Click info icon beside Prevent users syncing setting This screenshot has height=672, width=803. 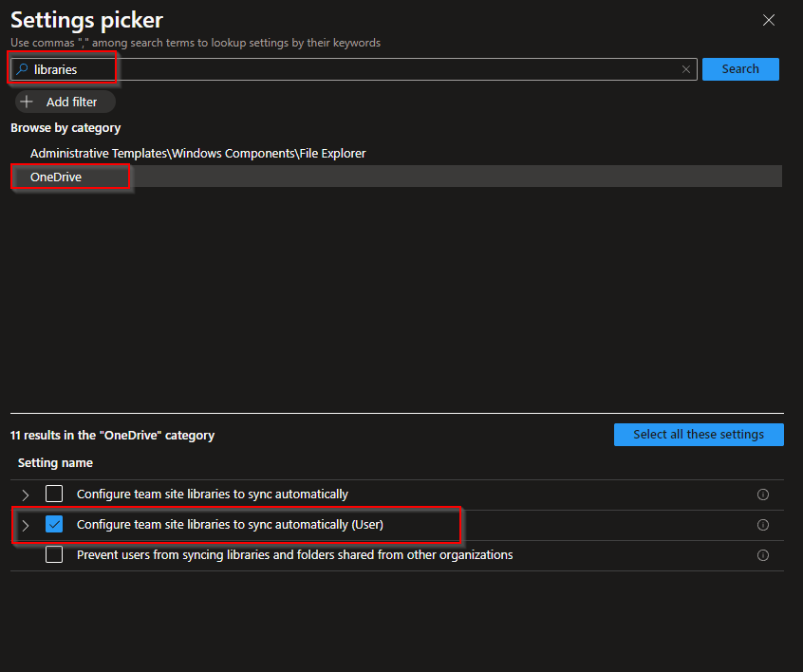763,555
